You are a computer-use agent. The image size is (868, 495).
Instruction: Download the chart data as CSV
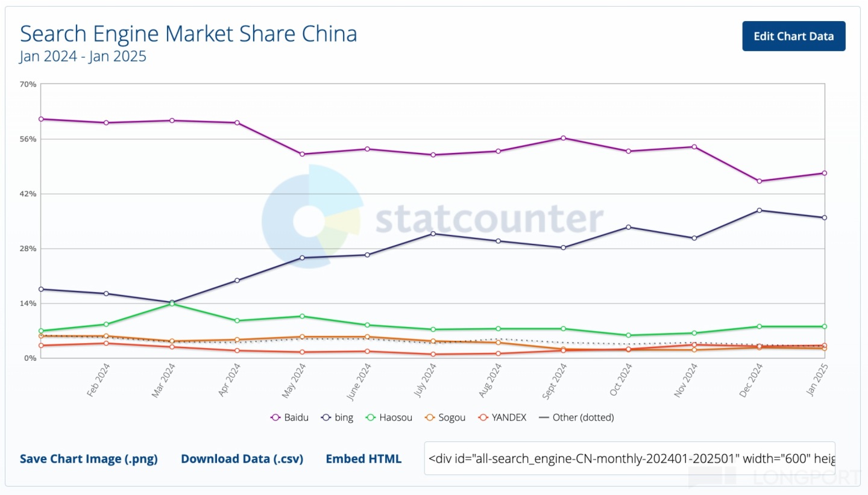tap(242, 459)
